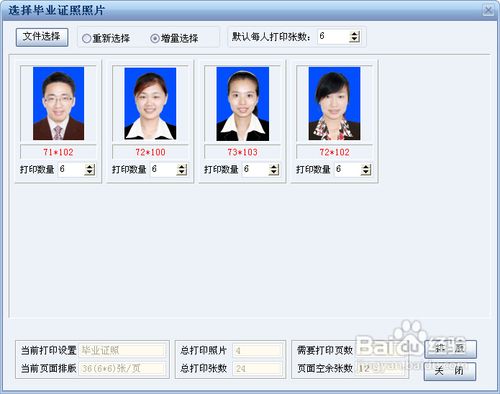Increase 打印数量 for the 72*102 photo
Viewport: 500px width, 394px height.
366,167
